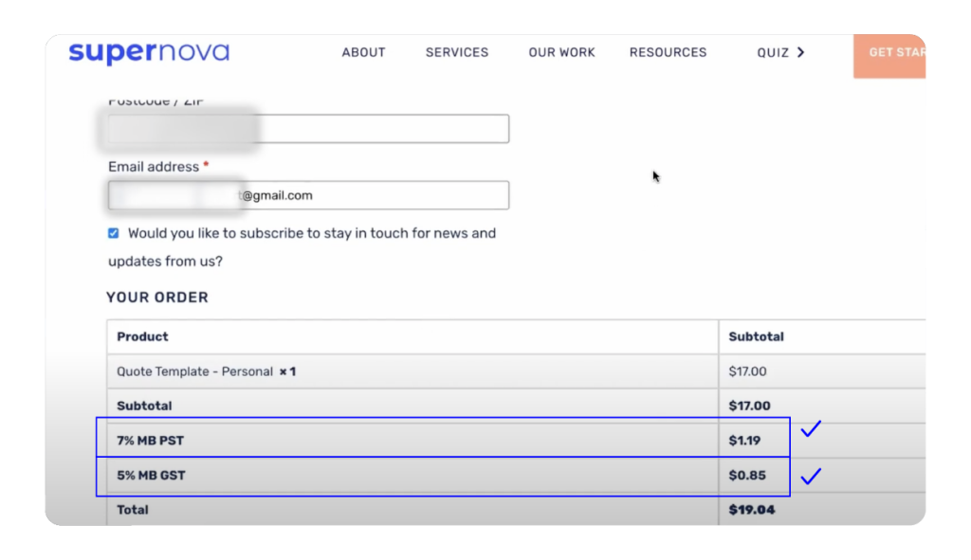Click the checkmark beside the GST row
The image size is (971, 560).
point(810,476)
